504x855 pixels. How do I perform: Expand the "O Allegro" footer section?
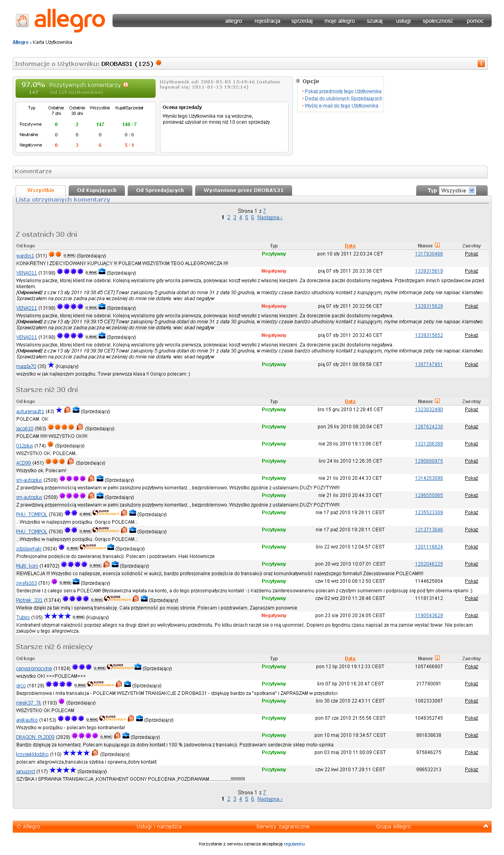(x=29, y=826)
